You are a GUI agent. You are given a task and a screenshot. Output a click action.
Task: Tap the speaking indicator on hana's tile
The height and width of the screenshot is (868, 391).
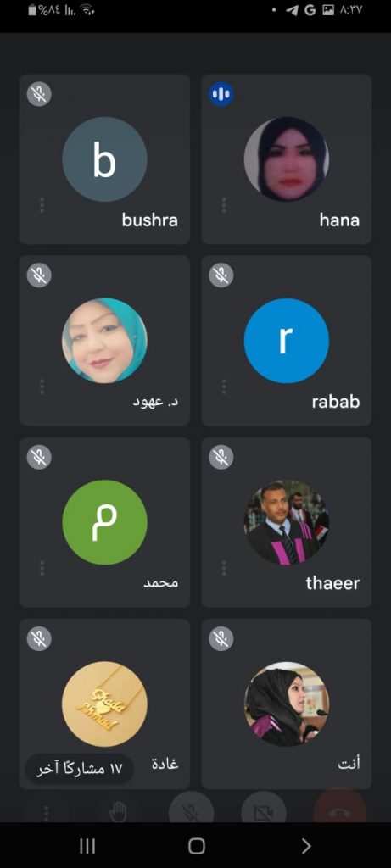[221, 93]
